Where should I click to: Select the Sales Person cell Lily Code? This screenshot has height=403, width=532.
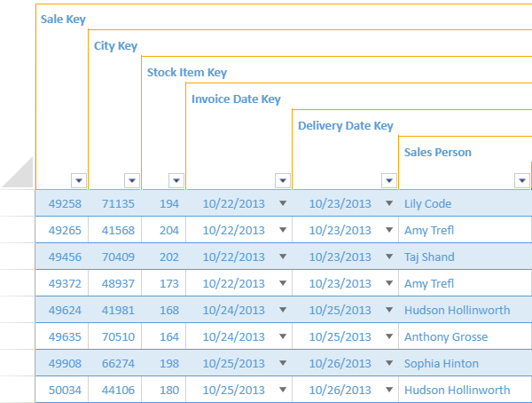pos(427,203)
